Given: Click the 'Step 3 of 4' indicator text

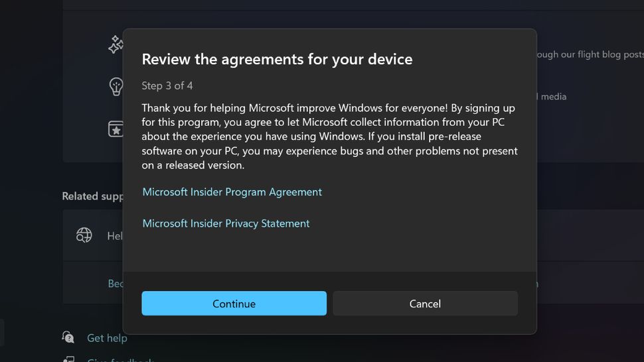Looking at the screenshot, I should (x=167, y=86).
